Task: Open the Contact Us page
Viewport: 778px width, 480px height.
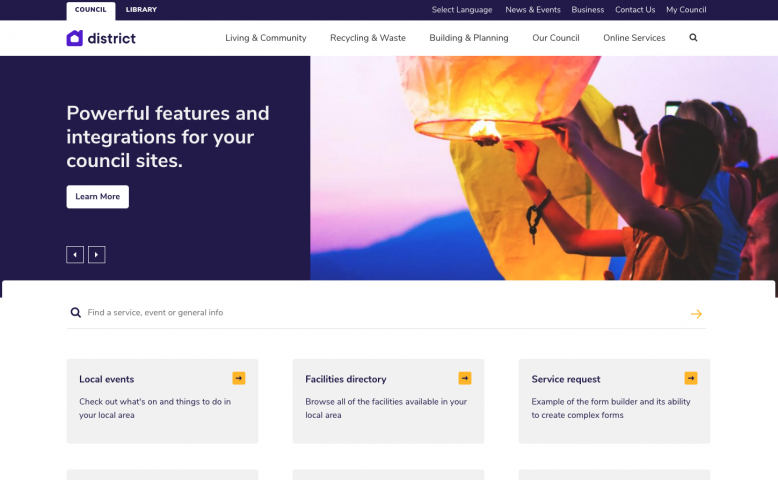Action: (x=635, y=10)
